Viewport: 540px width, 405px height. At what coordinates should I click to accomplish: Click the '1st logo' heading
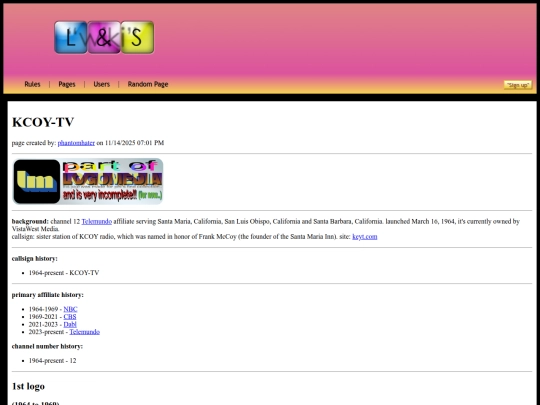28,386
